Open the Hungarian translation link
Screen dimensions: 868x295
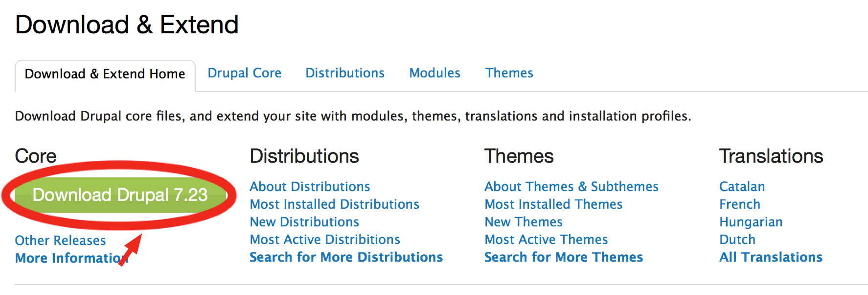751,222
